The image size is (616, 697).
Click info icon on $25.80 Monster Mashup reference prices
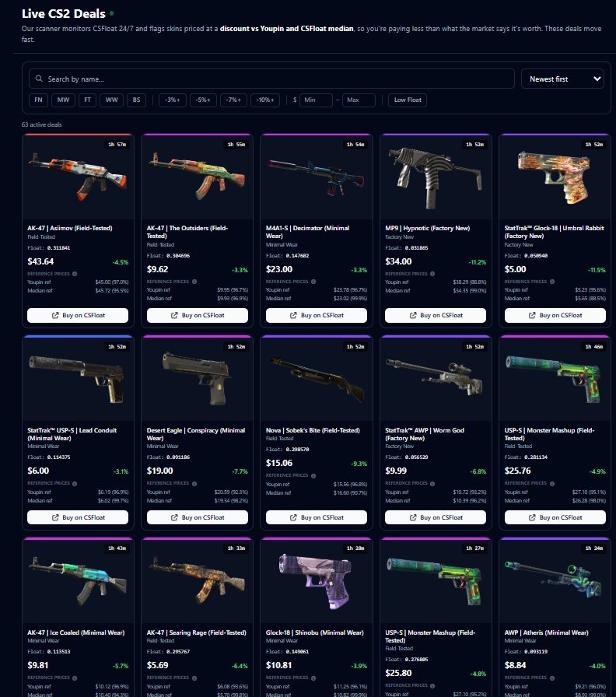pyautogui.click(x=432, y=686)
